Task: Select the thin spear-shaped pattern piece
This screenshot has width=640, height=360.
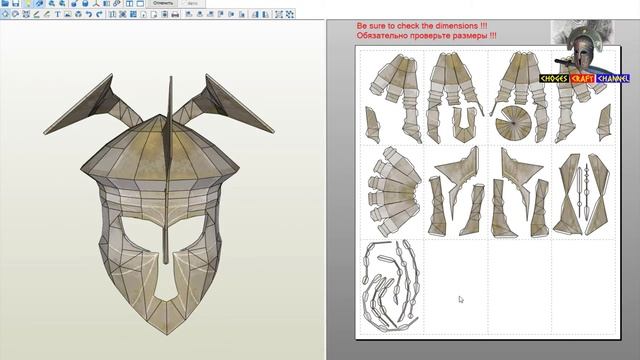Action: click(x=587, y=192)
